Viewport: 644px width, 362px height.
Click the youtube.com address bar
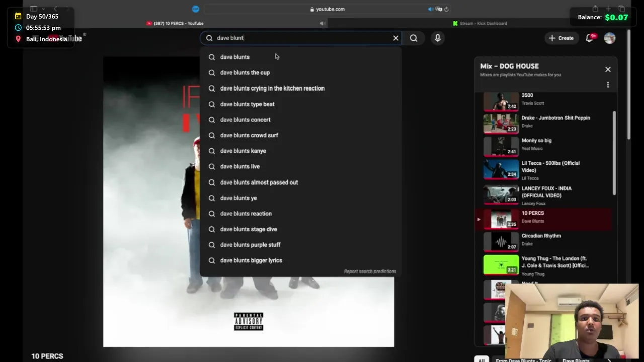coord(327,9)
